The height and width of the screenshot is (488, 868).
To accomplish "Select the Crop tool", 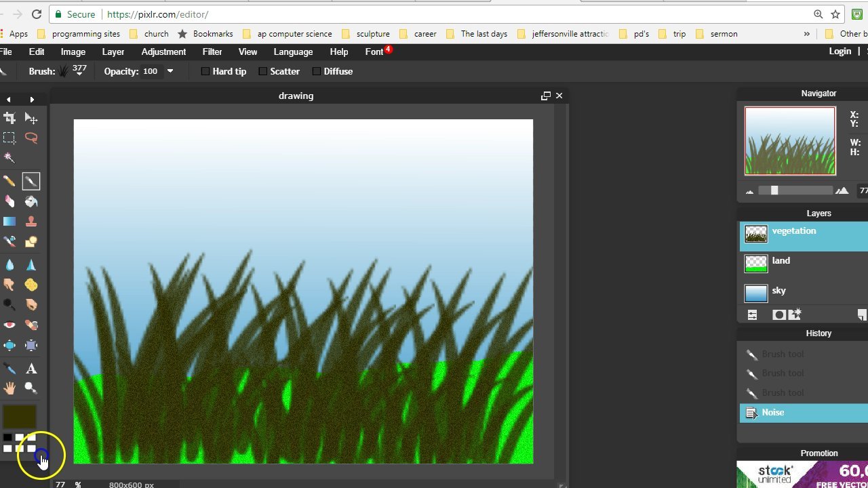I will [9, 117].
